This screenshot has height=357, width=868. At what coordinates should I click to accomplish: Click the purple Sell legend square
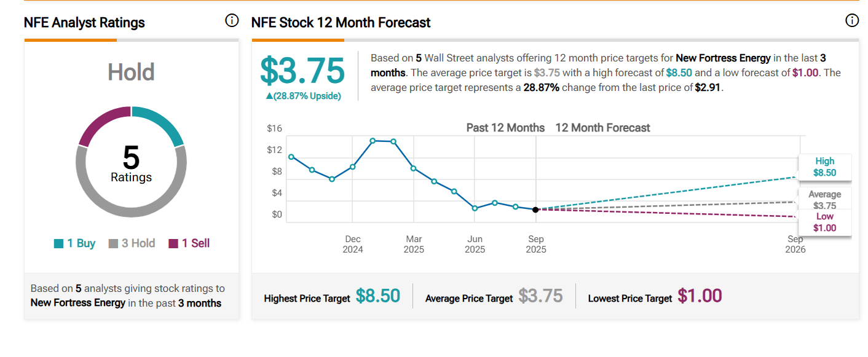[173, 244]
